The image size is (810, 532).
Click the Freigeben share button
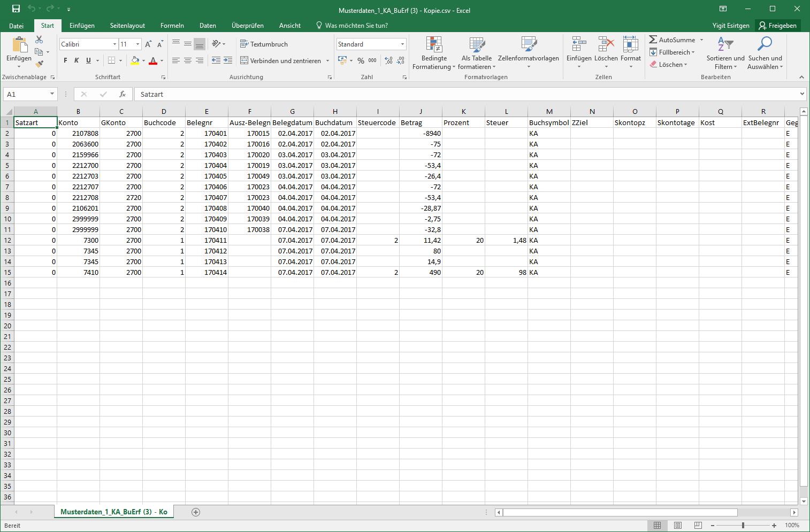pyautogui.click(x=777, y=26)
